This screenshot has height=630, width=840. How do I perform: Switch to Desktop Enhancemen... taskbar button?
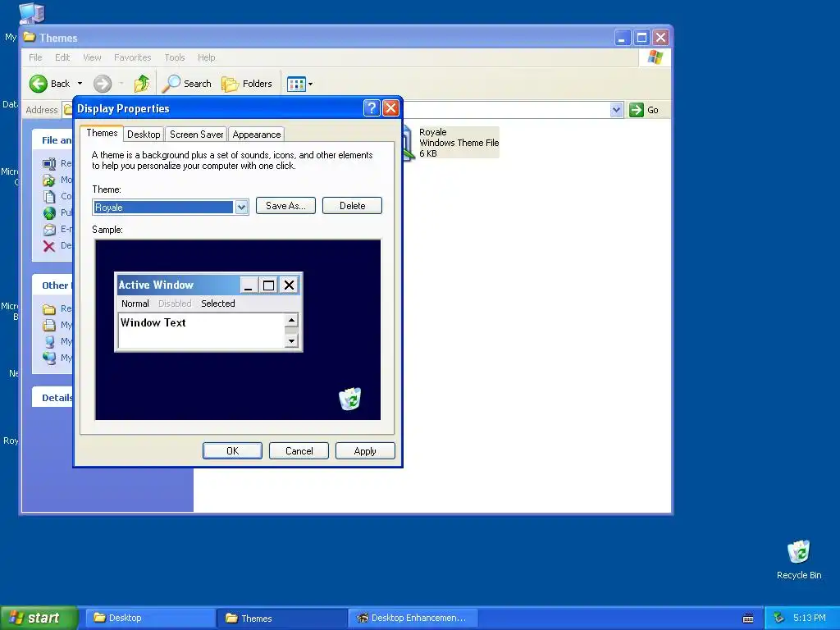tap(413, 618)
